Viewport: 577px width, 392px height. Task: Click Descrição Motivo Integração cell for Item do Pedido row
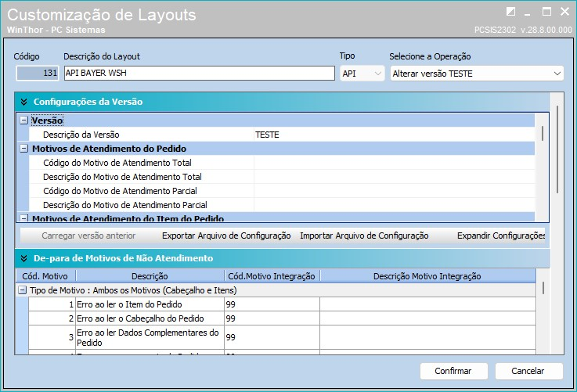click(427, 304)
